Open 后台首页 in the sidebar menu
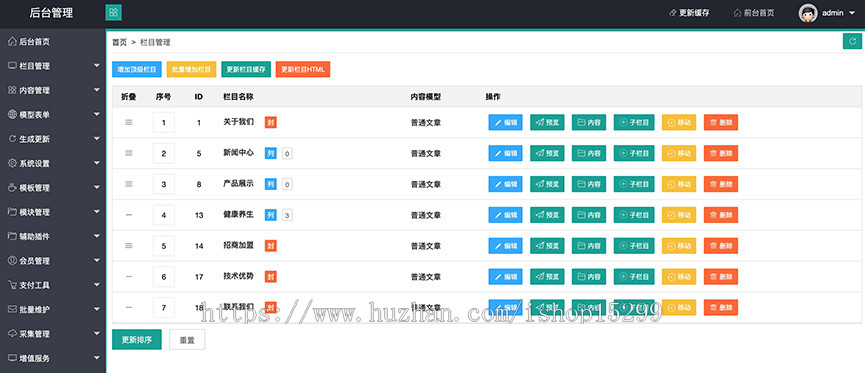865x373 pixels. point(34,41)
